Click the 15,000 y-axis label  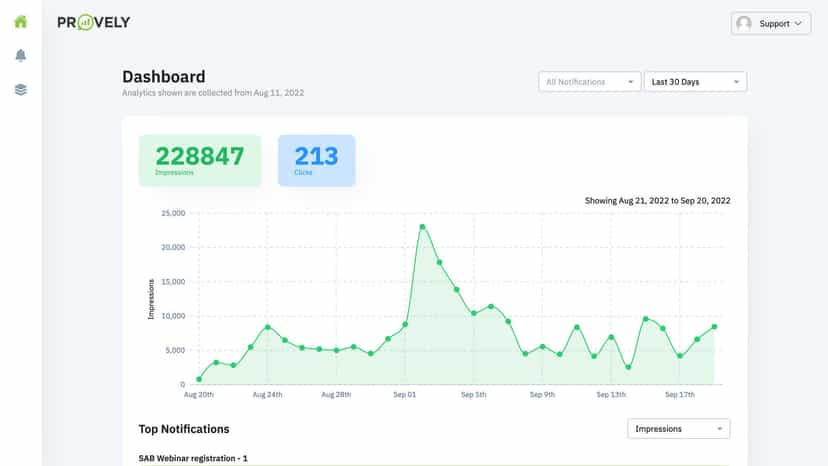(x=173, y=282)
